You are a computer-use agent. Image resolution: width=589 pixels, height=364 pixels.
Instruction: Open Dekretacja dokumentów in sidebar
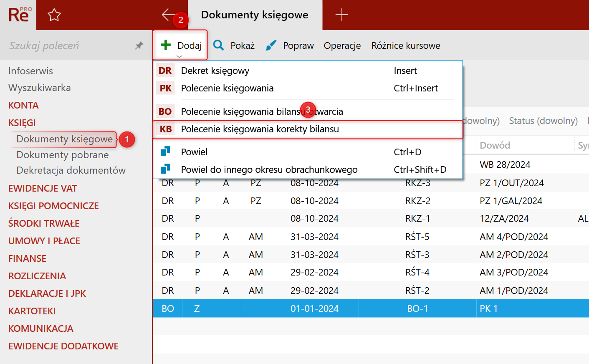71,170
